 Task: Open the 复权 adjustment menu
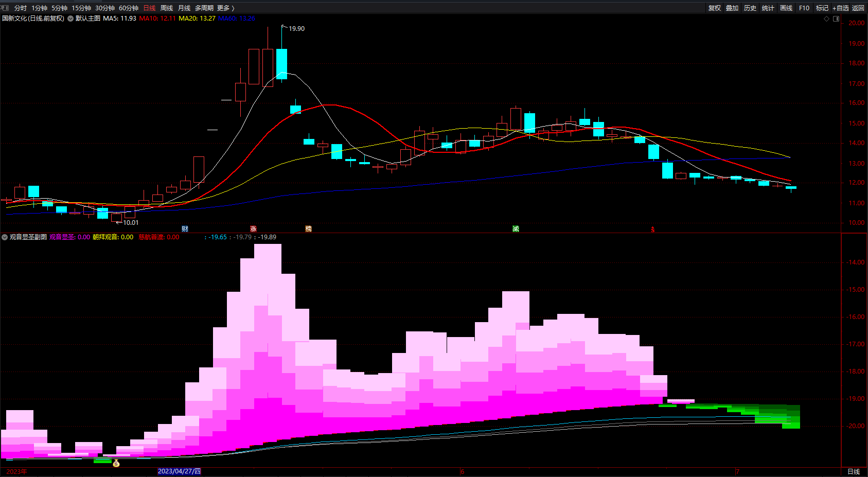(715, 8)
